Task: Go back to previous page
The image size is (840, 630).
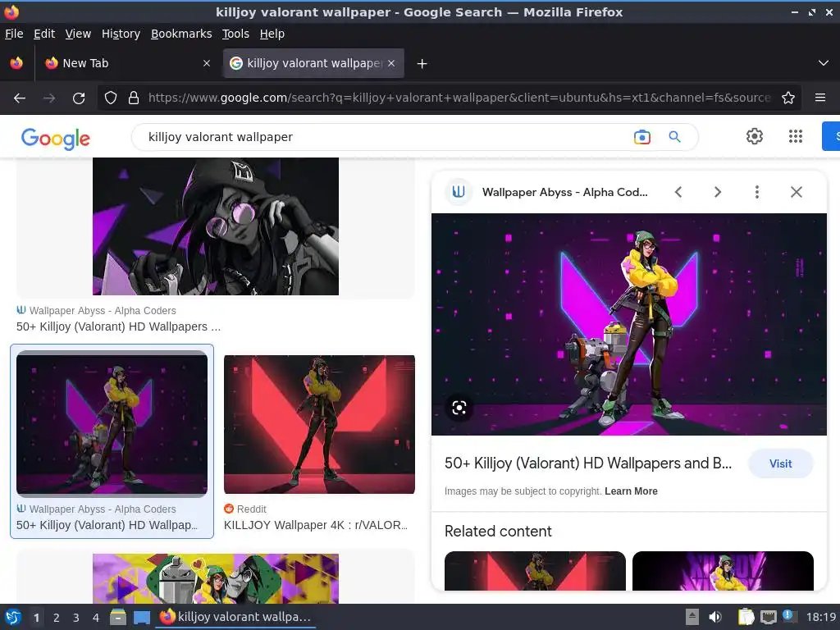Action: [x=20, y=98]
